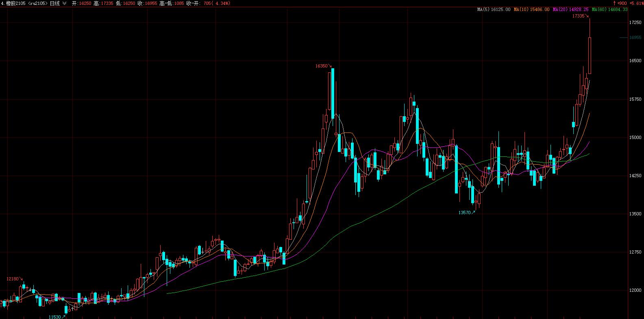The width and height of the screenshot is (644, 319).
Task: Click the 12000 price axis label
Action: coord(635,291)
